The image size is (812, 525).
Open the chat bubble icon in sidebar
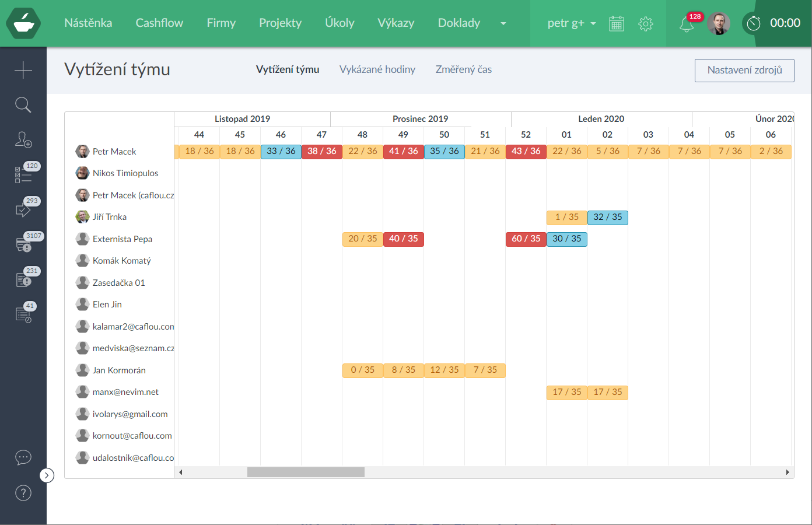[x=23, y=457]
